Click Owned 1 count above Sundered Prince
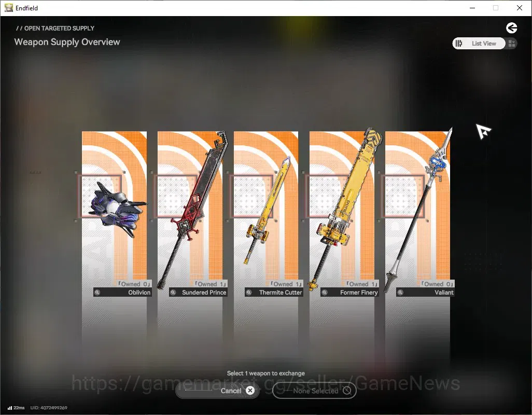This screenshot has height=415, width=532. [x=211, y=284]
